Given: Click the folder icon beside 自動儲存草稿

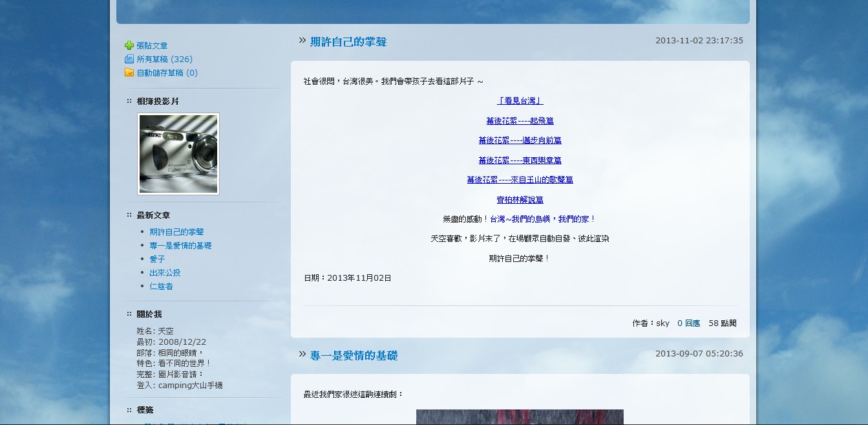Looking at the screenshot, I should (129, 72).
